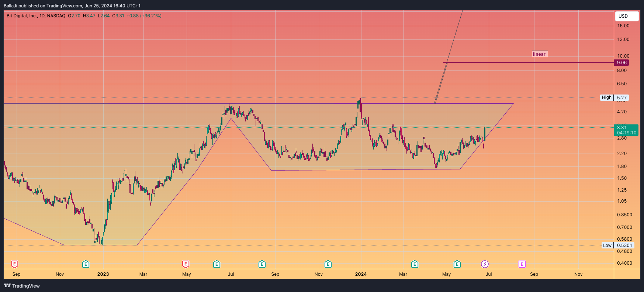Click the high value H3.47

89,16
